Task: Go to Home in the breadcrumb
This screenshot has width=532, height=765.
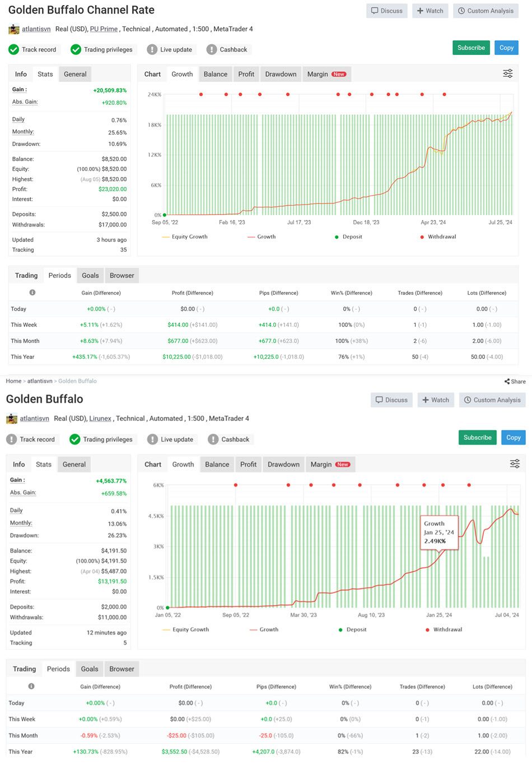Action: point(13,381)
